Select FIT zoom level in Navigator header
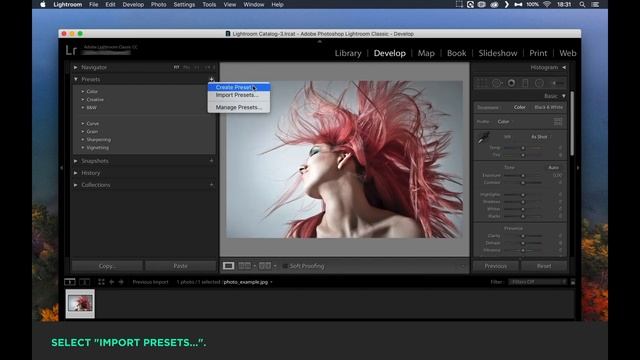 [x=176, y=67]
